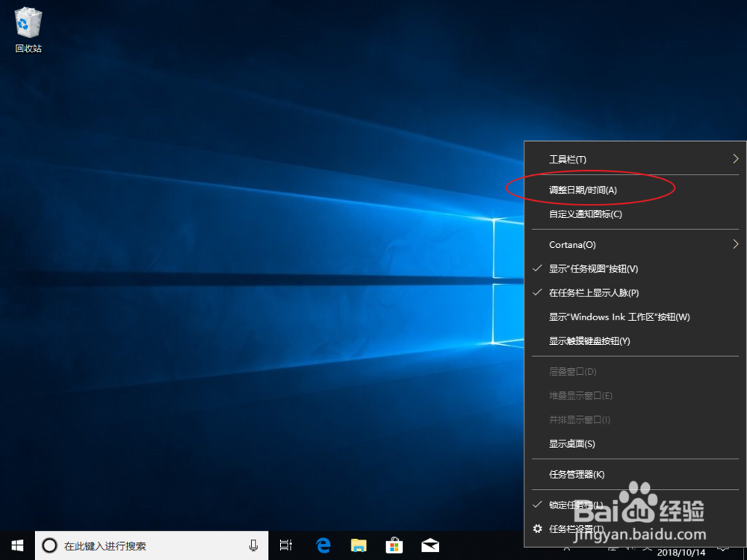Open File Explorer from the taskbar
The height and width of the screenshot is (560, 747).
359,545
